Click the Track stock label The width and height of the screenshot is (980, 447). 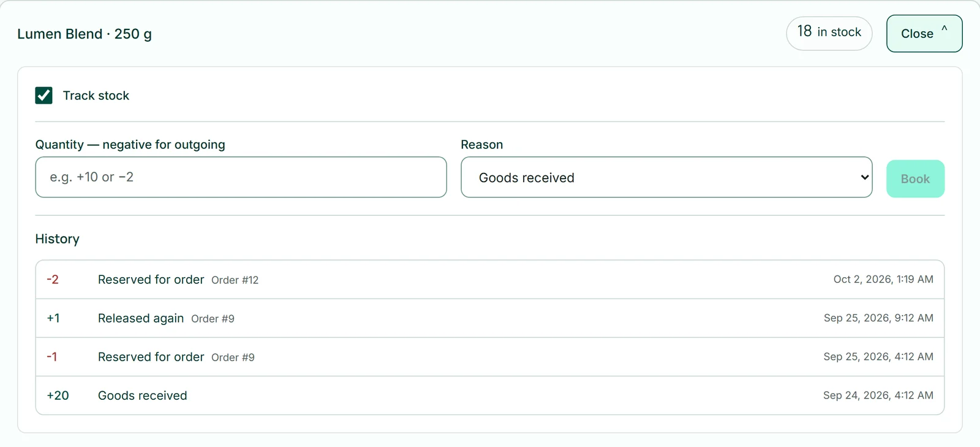96,96
